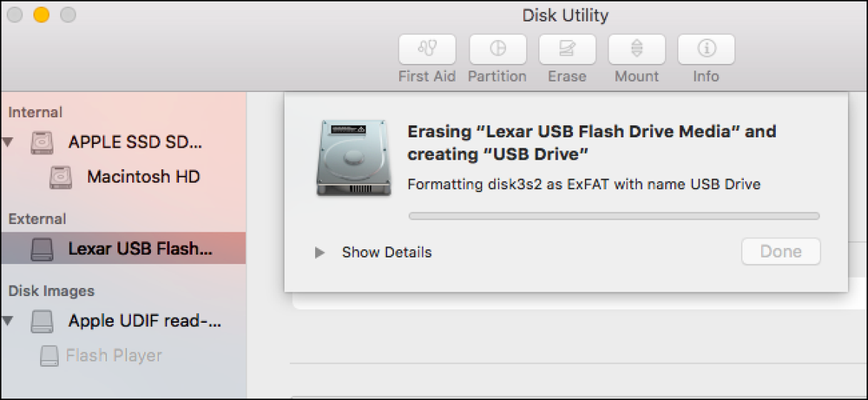This screenshot has width=868, height=400.
Task: Click the Done button
Action: coord(780,252)
